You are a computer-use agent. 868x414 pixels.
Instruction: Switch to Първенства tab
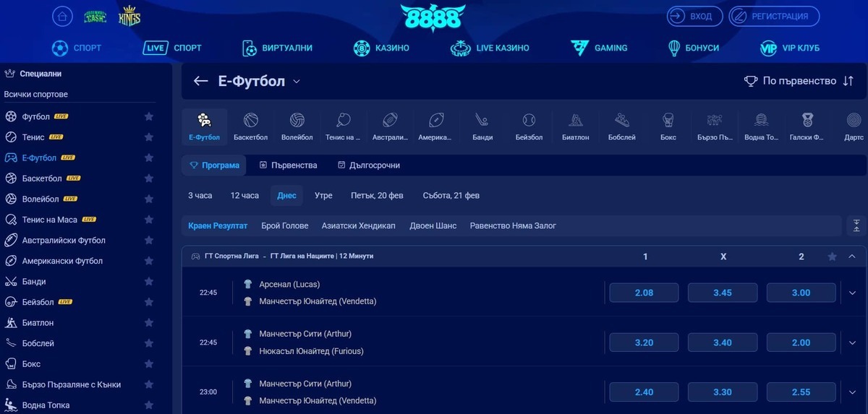click(288, 165)
